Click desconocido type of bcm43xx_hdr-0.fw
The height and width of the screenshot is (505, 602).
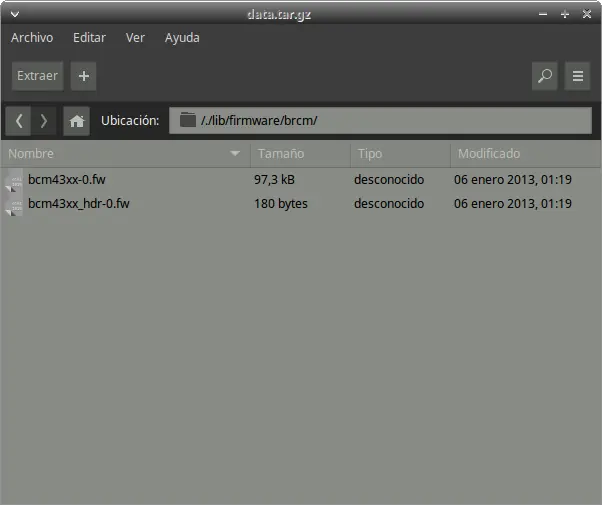(389, 204)
